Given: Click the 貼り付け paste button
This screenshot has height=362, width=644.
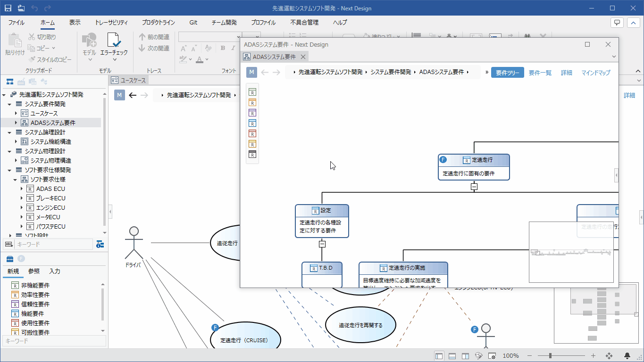Looking at the screenshot, I should tap(15, 45).
